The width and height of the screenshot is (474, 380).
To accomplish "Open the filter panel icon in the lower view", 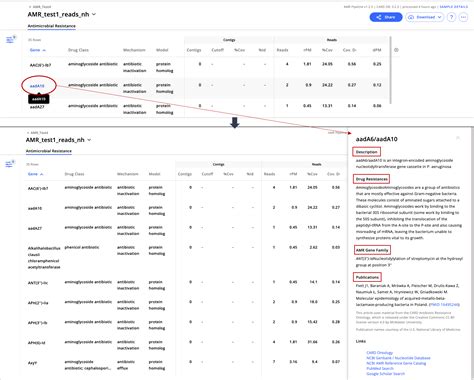I will (x=10, y=164).
